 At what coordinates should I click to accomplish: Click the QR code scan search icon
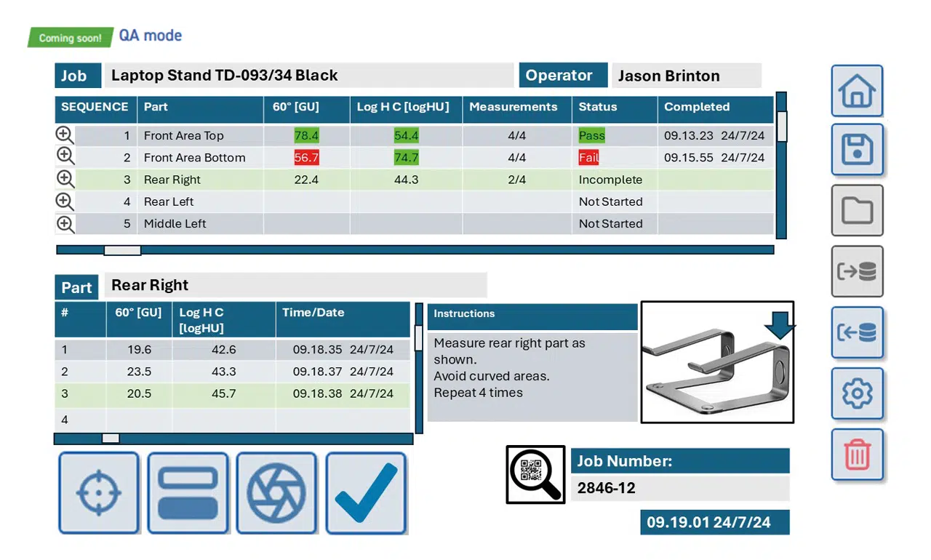(535, 474)
